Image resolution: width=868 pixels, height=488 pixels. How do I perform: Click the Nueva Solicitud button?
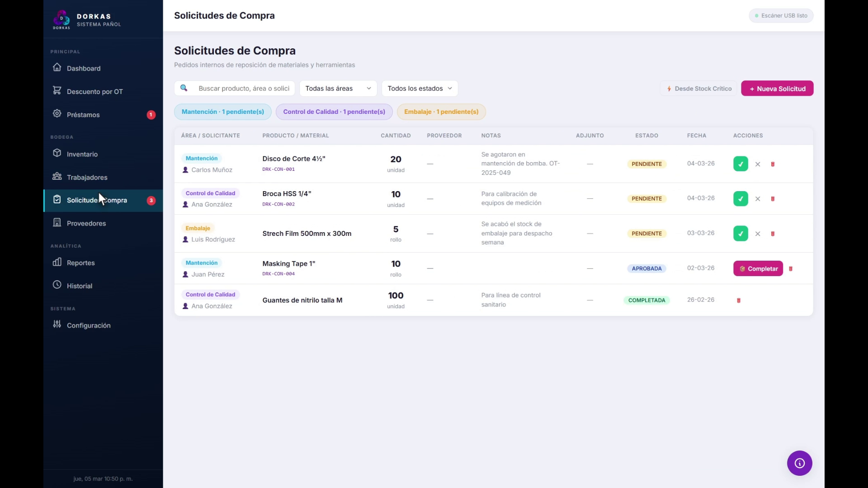[777, 89]
